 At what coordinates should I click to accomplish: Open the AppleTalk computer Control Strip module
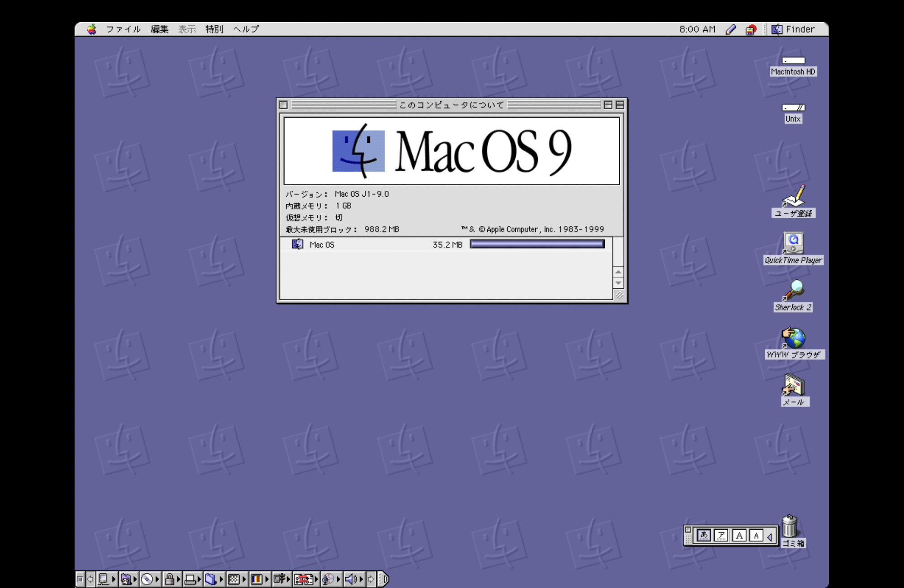pos(107,579)
